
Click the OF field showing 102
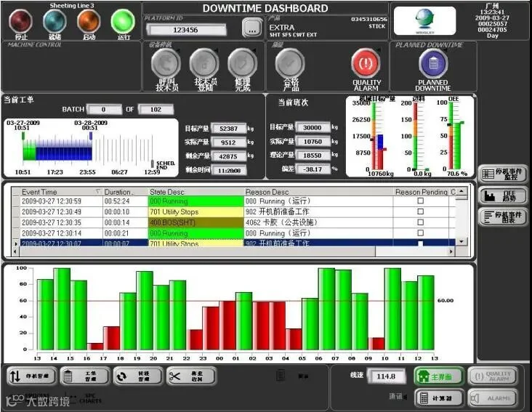(x=156, y=109)
